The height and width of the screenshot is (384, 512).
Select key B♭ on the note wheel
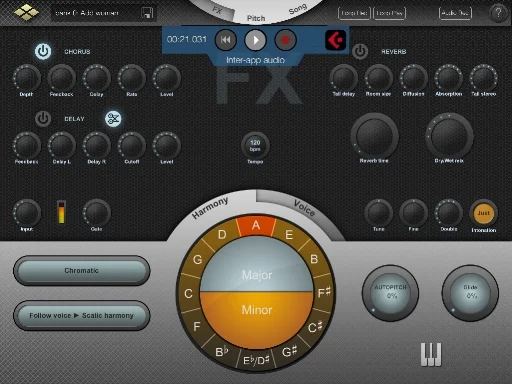click(x=222, y=352)
